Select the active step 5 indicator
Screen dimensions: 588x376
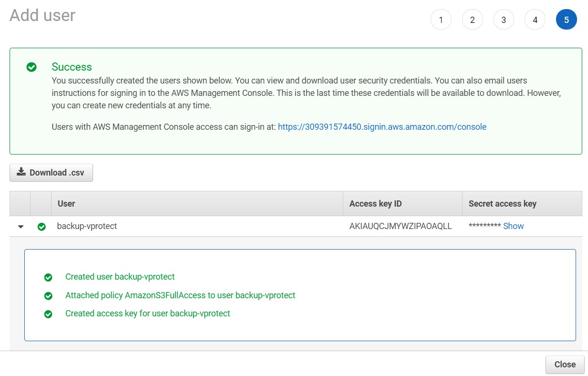[566, 20]
